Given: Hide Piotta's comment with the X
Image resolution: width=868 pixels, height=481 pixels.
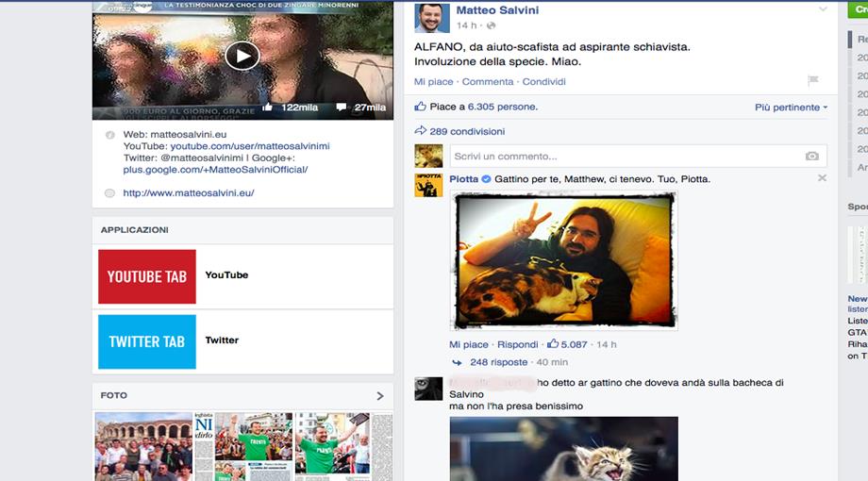Looking at the screenshot, I should click(822, 178).
